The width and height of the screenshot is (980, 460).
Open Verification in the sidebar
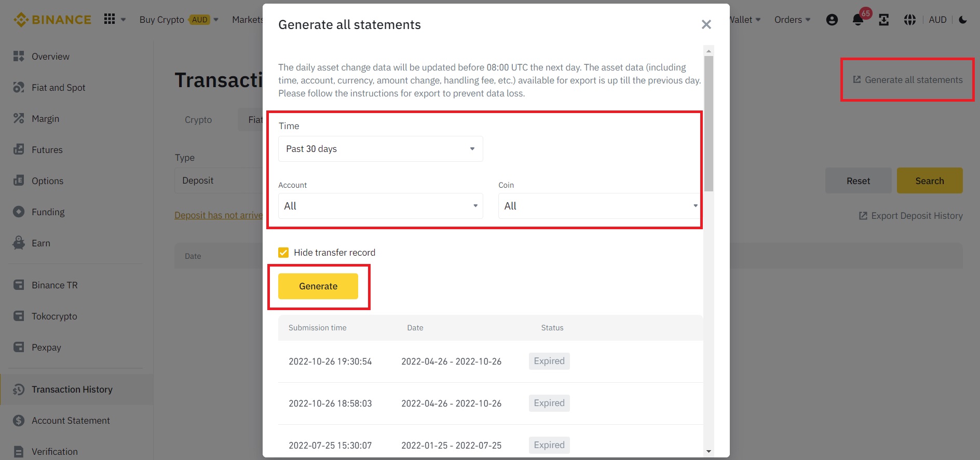(x=55, y=452)
